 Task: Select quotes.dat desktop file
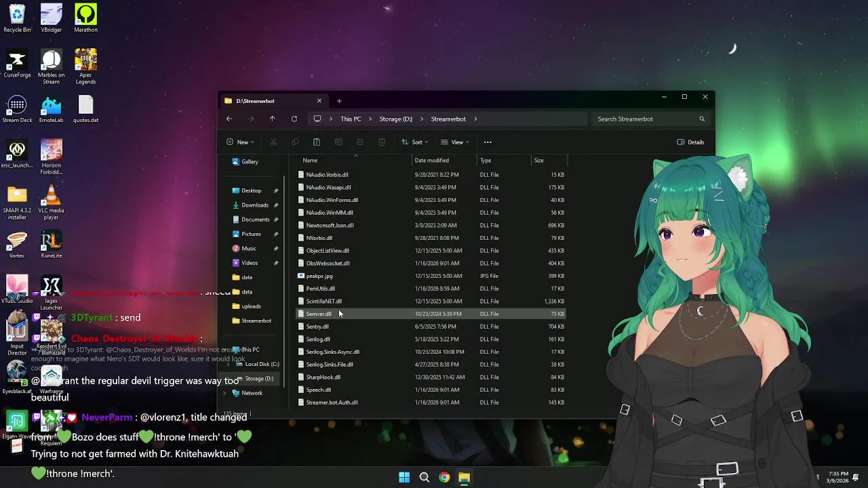85,109
